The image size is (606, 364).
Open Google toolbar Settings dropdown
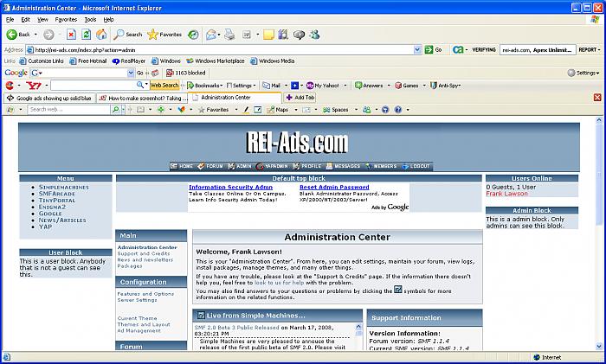click(x=587, y=73)
